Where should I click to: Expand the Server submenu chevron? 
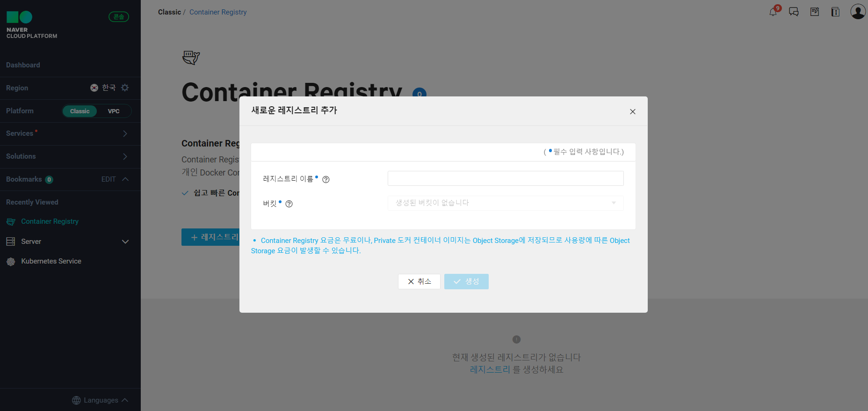click(x=125, y=242)
